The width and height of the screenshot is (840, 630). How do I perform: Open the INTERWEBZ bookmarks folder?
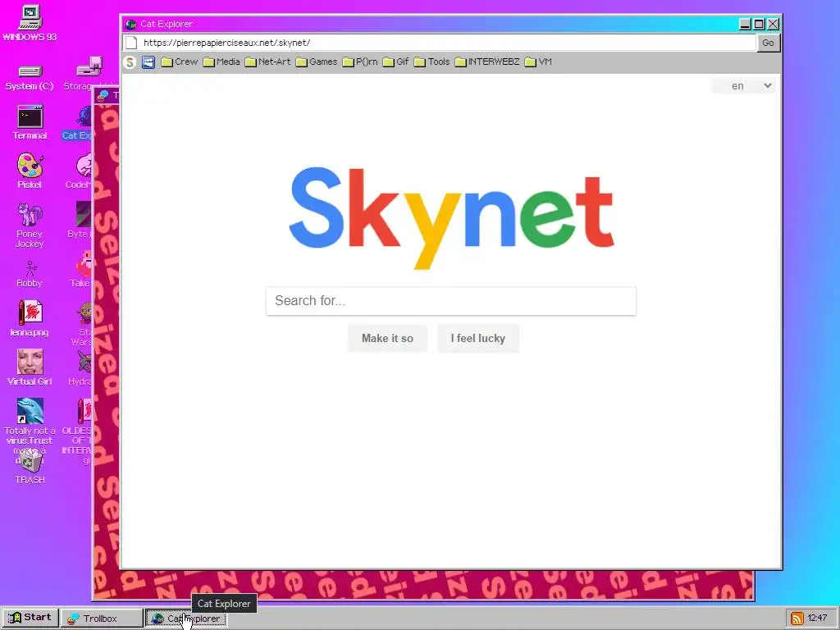click(x=487, y=62)
